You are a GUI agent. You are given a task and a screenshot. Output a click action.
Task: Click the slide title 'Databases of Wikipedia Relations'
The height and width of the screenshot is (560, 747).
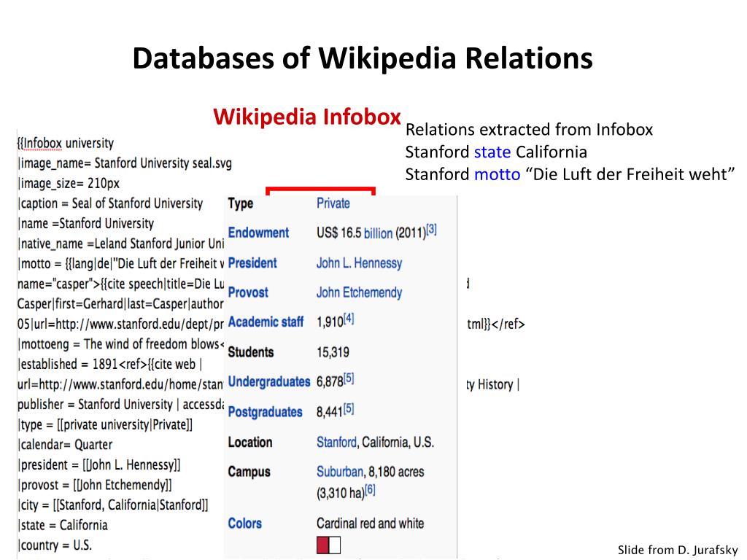(363, 58)
